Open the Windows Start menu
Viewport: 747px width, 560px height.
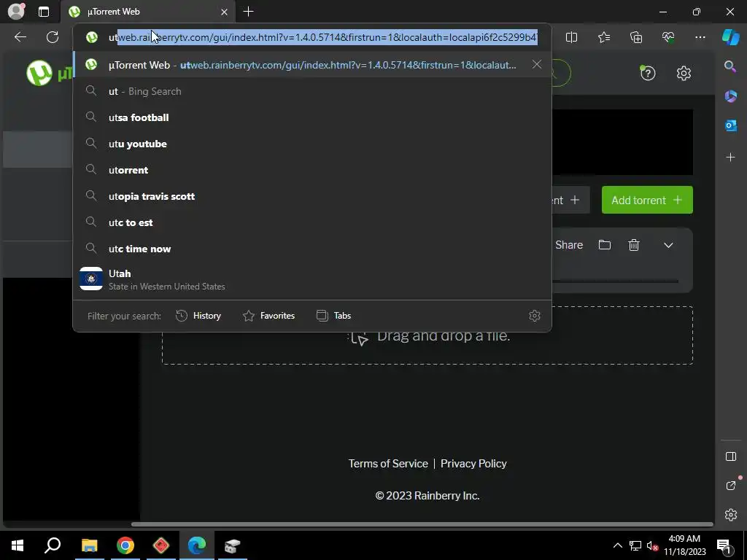pyautogui.click(x=18, y=545)
